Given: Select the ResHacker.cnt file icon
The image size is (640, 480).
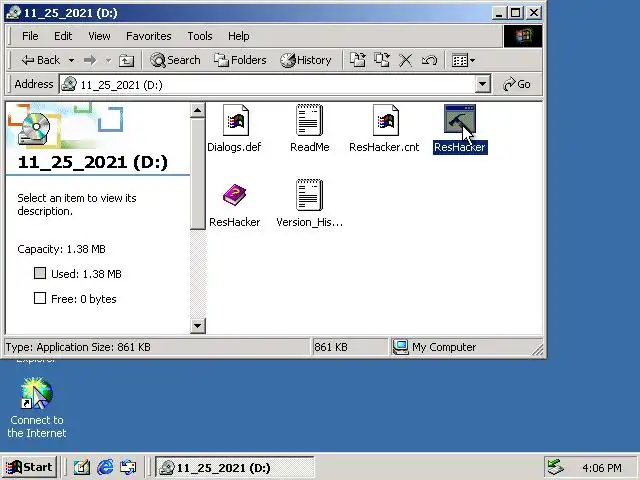Looking at the screenshot, I should point(385,120).
